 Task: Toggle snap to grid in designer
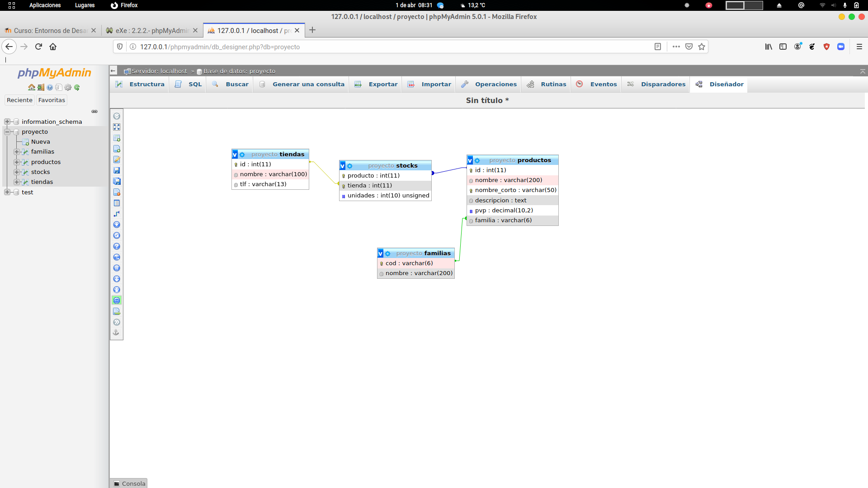pos(117,268)
